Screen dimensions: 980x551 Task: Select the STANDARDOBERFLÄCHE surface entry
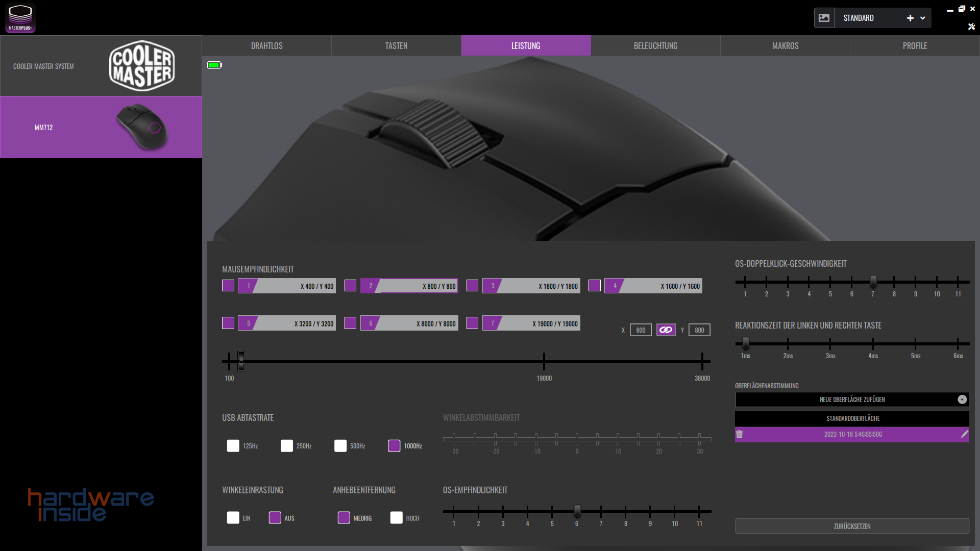[852, 418]
